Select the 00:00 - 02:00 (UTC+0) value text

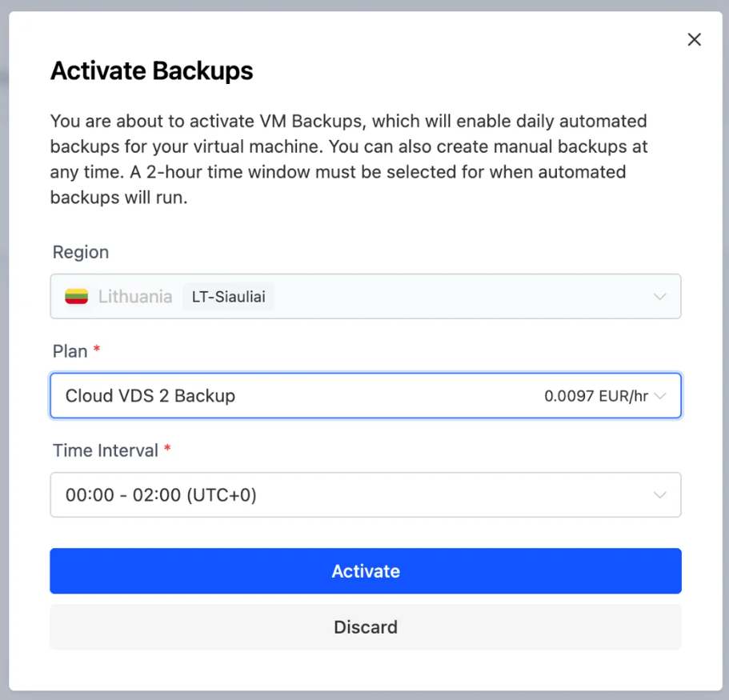tap(161, 495)
